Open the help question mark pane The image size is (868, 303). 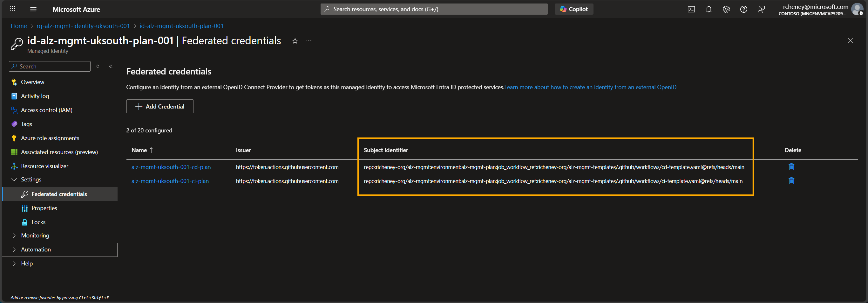pos(744,9)
